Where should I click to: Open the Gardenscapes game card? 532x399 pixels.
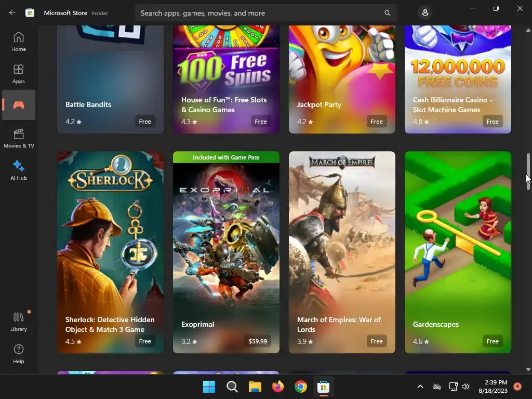click(x=458, y=252)
